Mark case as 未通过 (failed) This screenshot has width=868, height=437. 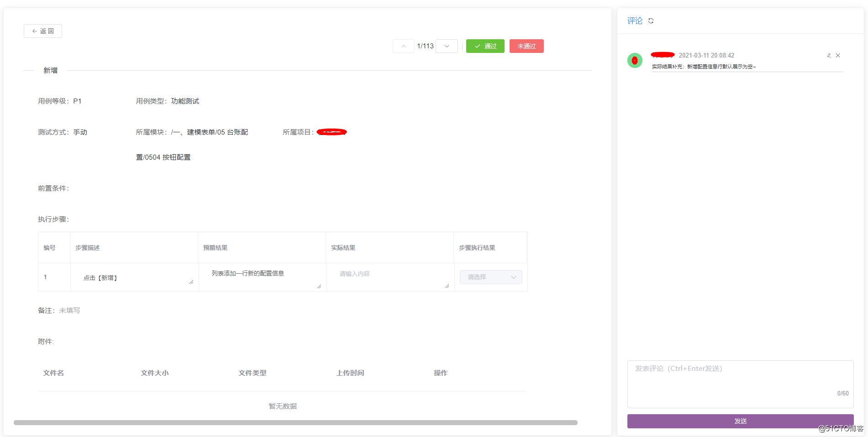pos(526,46)
